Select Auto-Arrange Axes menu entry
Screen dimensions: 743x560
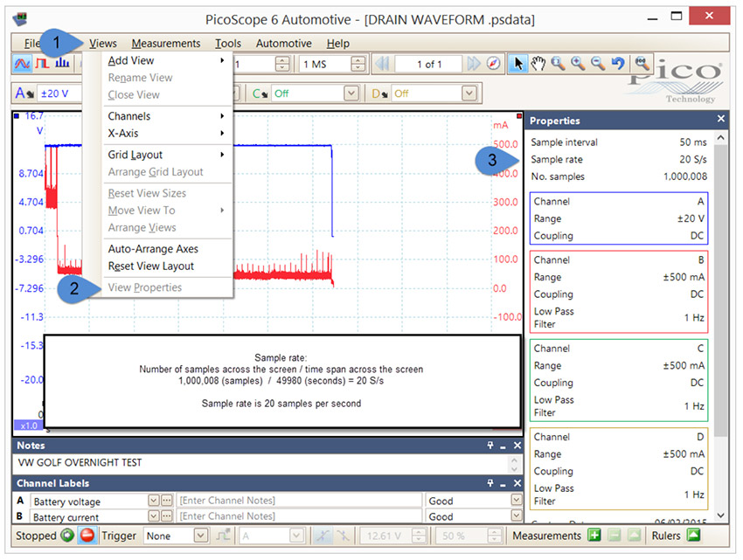pos(166,249)
